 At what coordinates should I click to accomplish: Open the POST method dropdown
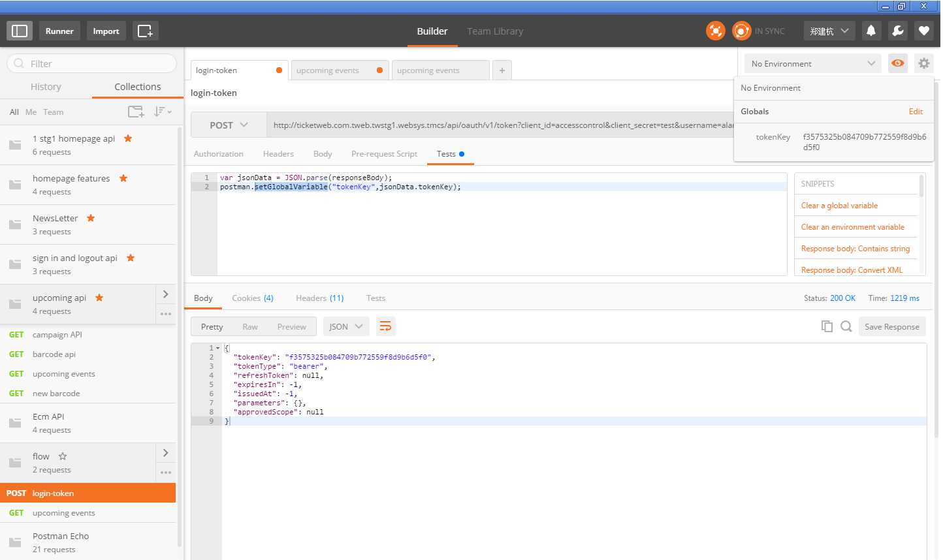229,125
